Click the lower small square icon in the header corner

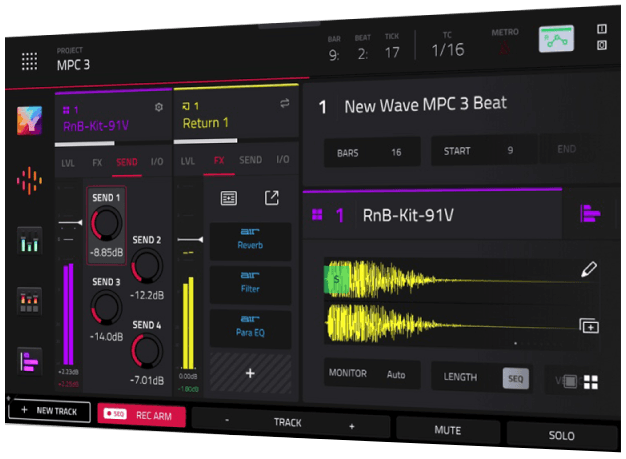(602, 45)
